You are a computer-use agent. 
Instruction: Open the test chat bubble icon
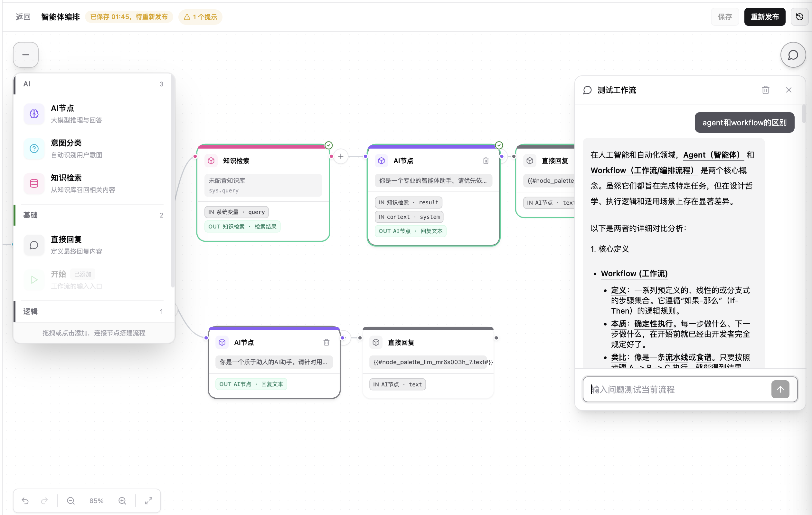(x=793, y=55)
